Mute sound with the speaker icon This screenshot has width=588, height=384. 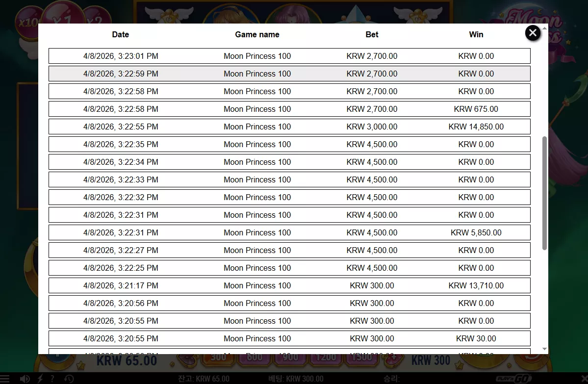click(25, 379)
